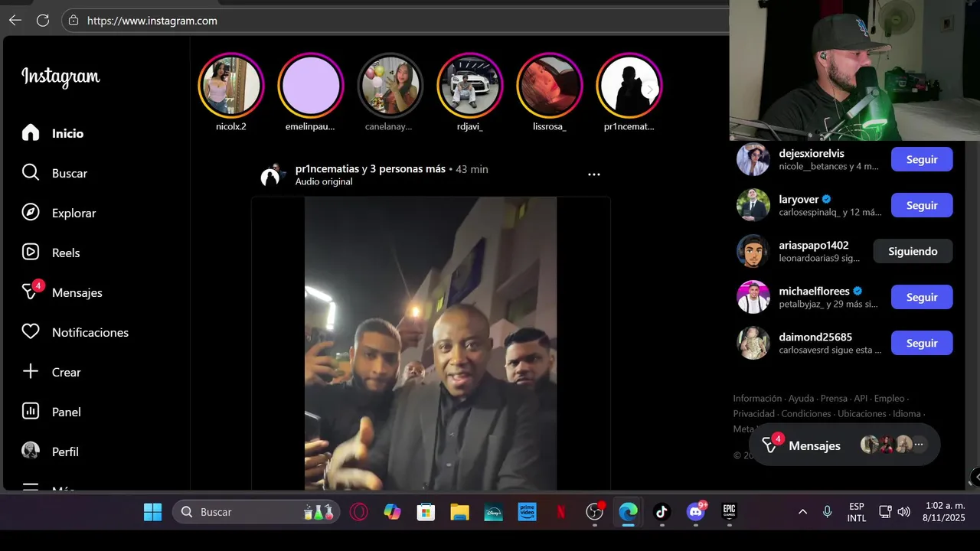Click the taskbar Buscar search box
Image resolution: width=980 pixels, height=551 pixels.
pyautogui.click(x=256, y=512)
